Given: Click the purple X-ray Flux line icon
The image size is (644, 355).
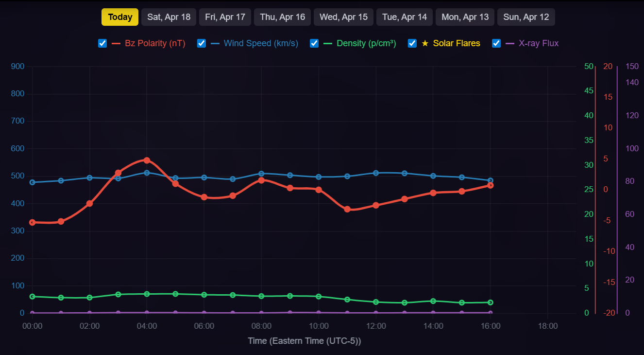Looking at the screenshot, I should pos(510,43).
